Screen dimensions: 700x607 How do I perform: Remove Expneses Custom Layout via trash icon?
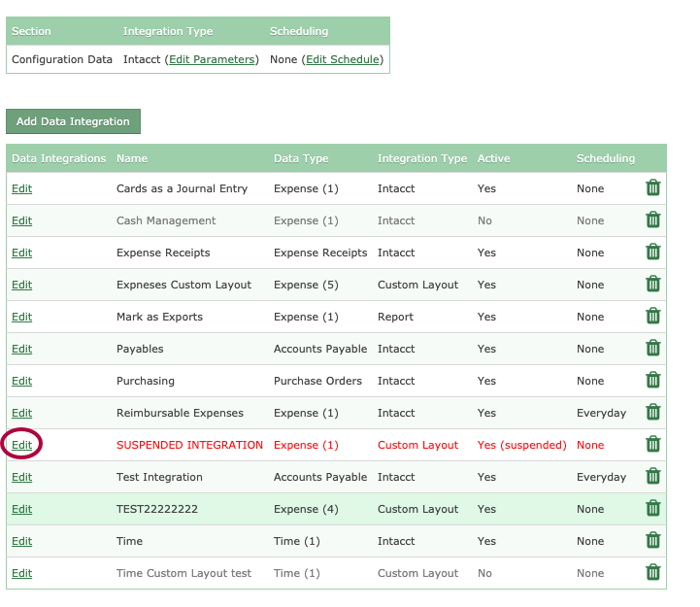tap(652, 284)
